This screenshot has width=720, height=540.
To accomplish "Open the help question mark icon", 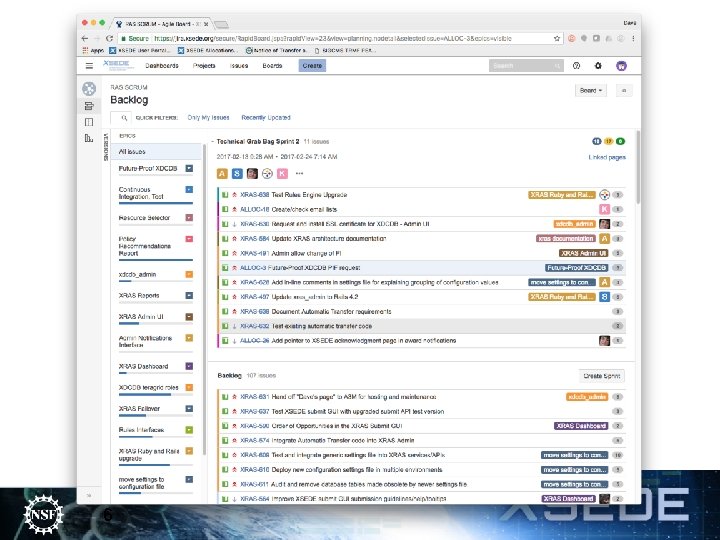I will pos(576,66).
